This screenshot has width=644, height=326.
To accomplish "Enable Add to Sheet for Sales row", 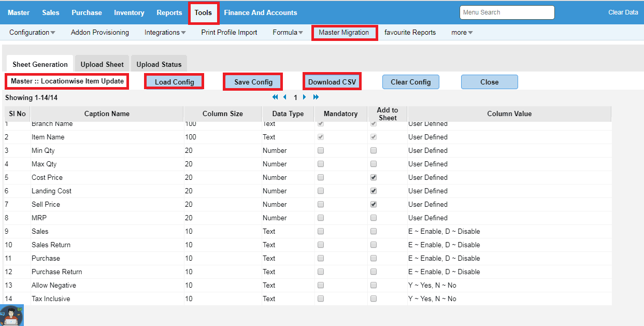I will tap(374, 231).
